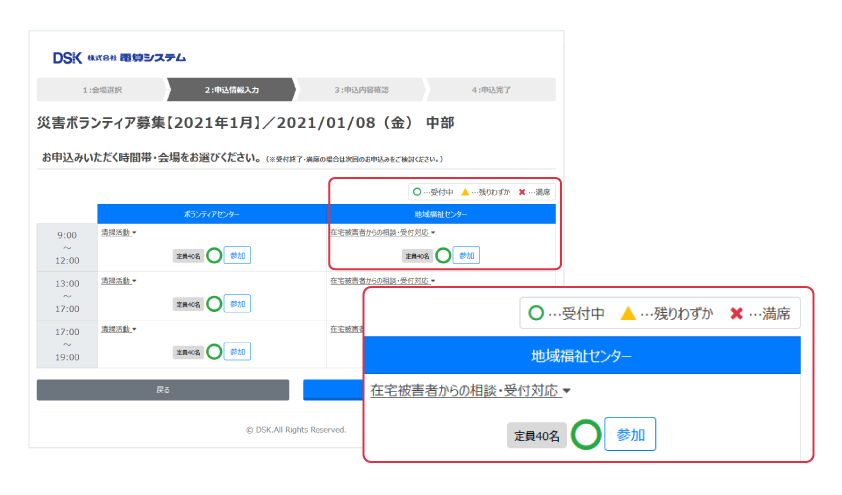The height and width of the screenshot is (495, 842).
Task: Click red X 満席 icon in enlarged callout
Action: pyautogui.click(x=736, y=314)
